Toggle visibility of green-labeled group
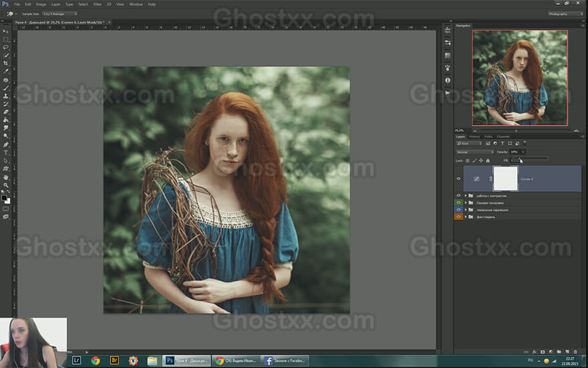Viewport: 588px width, 368px height. click(458, 202)
